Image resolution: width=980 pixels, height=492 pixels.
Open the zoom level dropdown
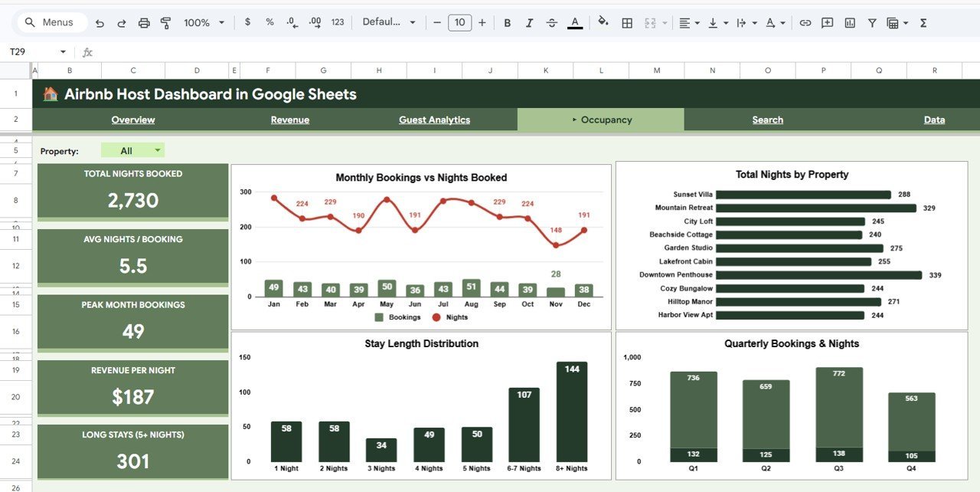[x=202, y=22]
